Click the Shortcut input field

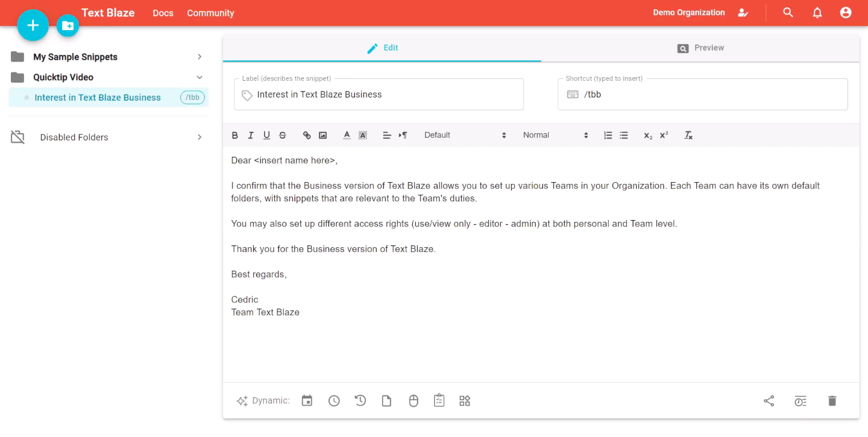click(x=711, y=95)
